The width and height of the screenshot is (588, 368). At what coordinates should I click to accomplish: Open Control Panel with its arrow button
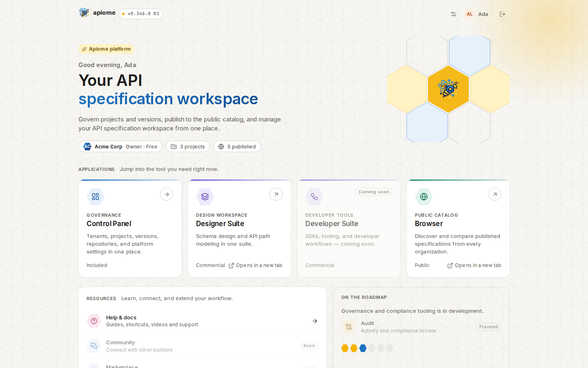pos(167,194)
